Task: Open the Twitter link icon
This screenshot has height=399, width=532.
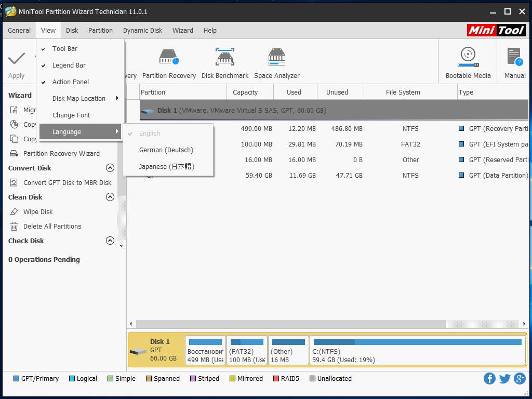Action: coord(504,378)
